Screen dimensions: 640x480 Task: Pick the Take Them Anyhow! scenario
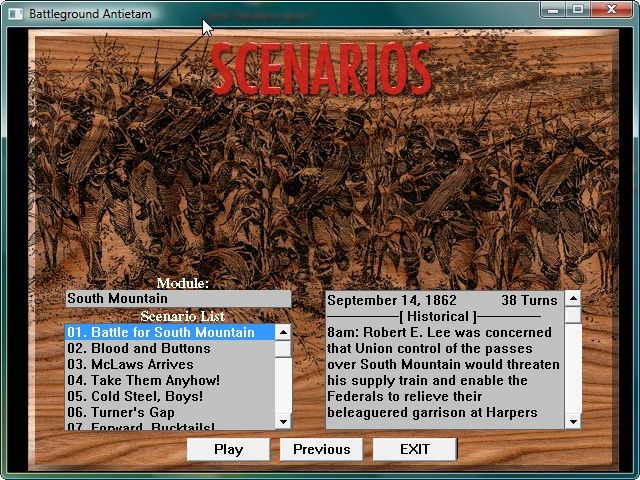click(x=168, y=380)
